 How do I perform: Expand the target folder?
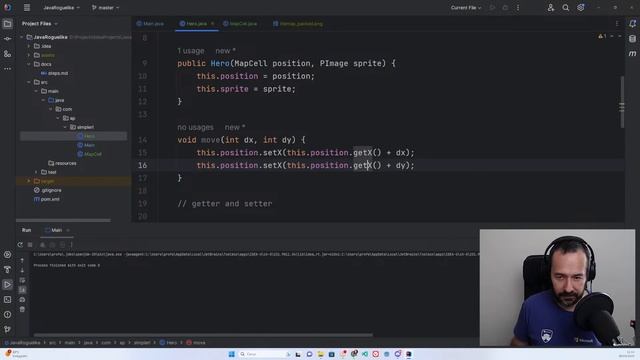(x=29, y=181)
